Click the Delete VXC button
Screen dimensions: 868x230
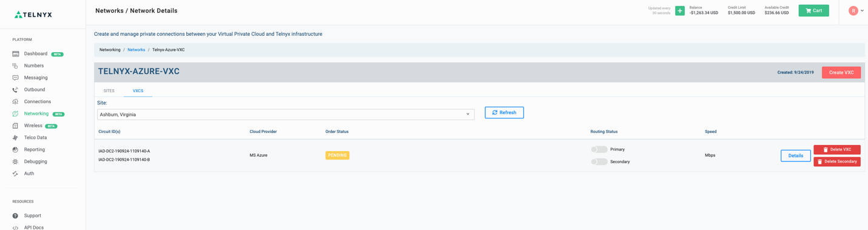pos(837,149)
